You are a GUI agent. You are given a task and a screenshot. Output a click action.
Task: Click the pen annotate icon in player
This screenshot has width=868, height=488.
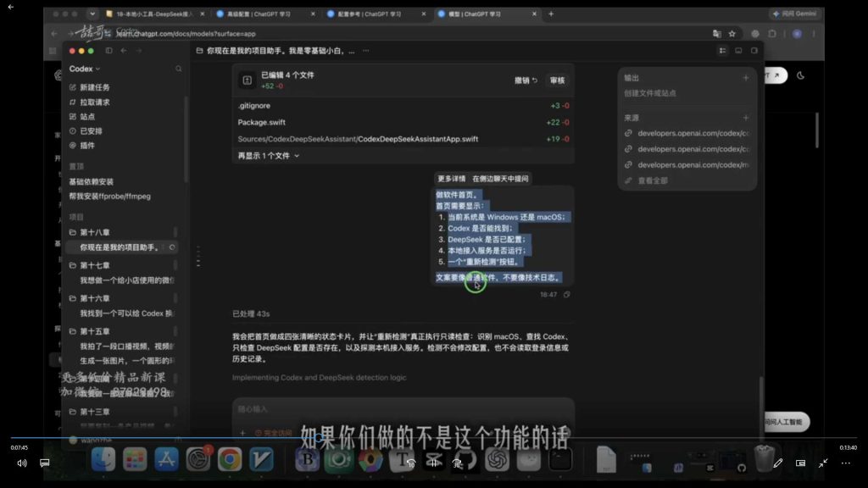point(778,463)
